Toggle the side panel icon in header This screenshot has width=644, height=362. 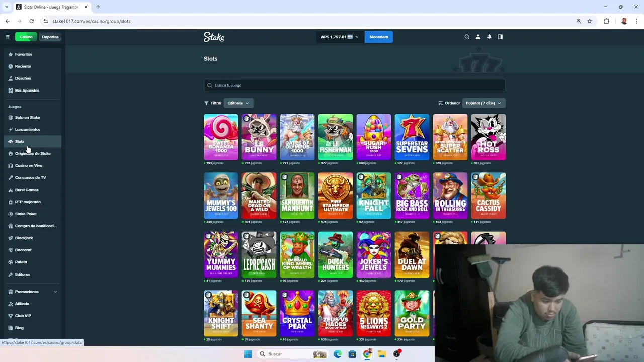(x=500, y=37)
